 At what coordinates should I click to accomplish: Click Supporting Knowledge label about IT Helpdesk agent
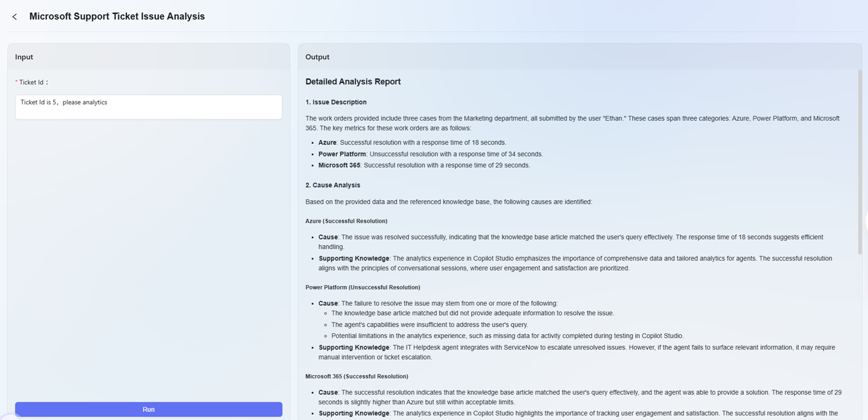(x=353, y=347)
